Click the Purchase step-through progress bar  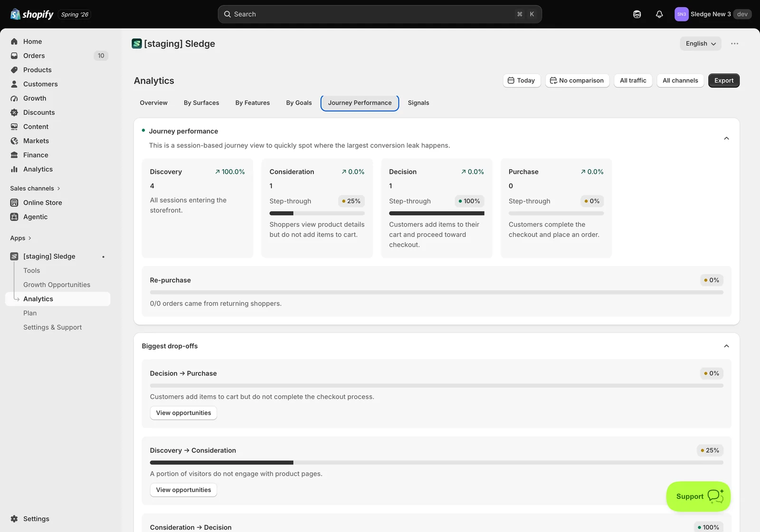(556, 213)
